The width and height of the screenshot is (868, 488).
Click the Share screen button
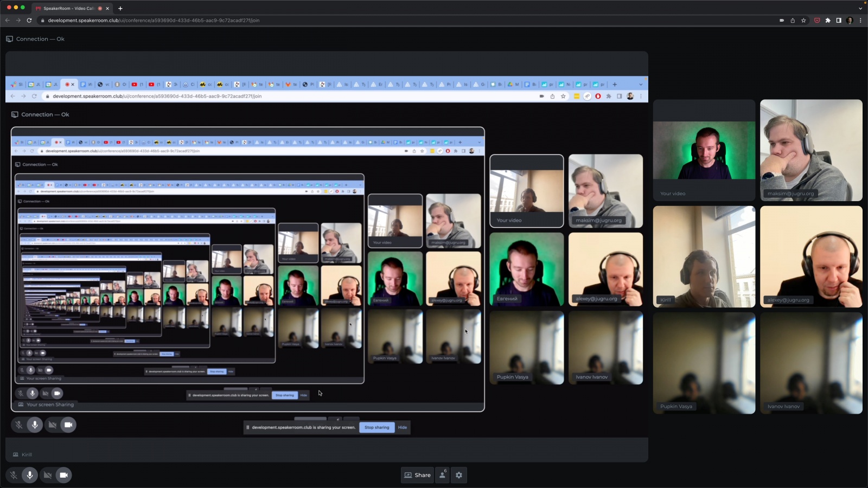(x=417, y=475)
